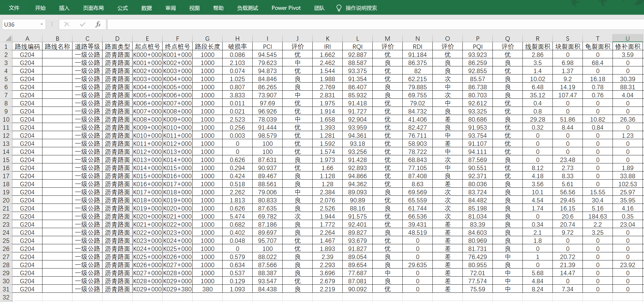
Task: Select the 路线编码 header cell
Action: [x=27, y=46]
